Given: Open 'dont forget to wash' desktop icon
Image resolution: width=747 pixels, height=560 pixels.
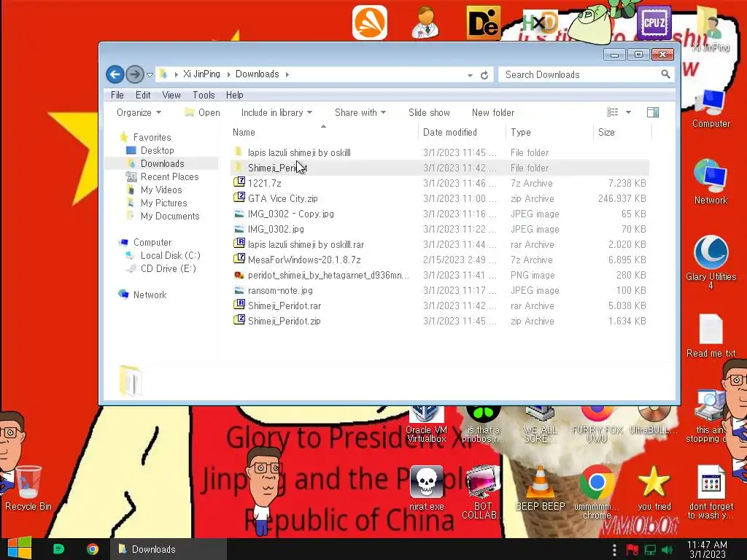Looking at the screenshot, I should click(711, 492).
